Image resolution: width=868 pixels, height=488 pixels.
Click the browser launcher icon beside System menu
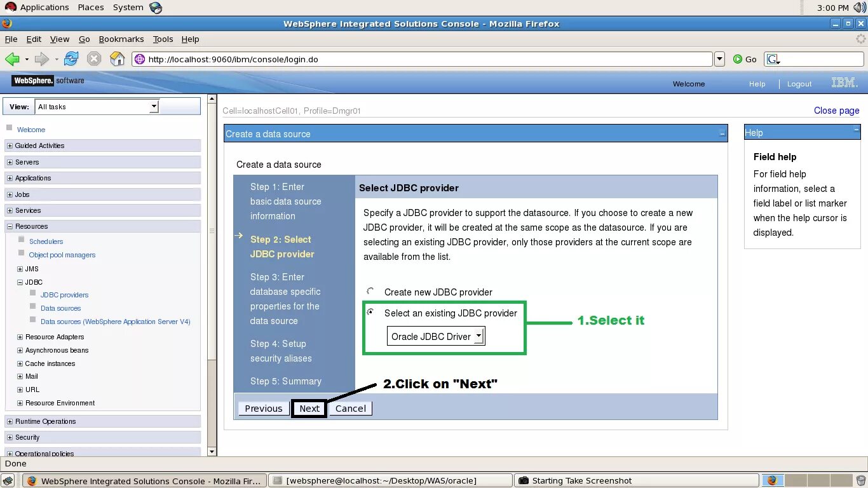156,8
